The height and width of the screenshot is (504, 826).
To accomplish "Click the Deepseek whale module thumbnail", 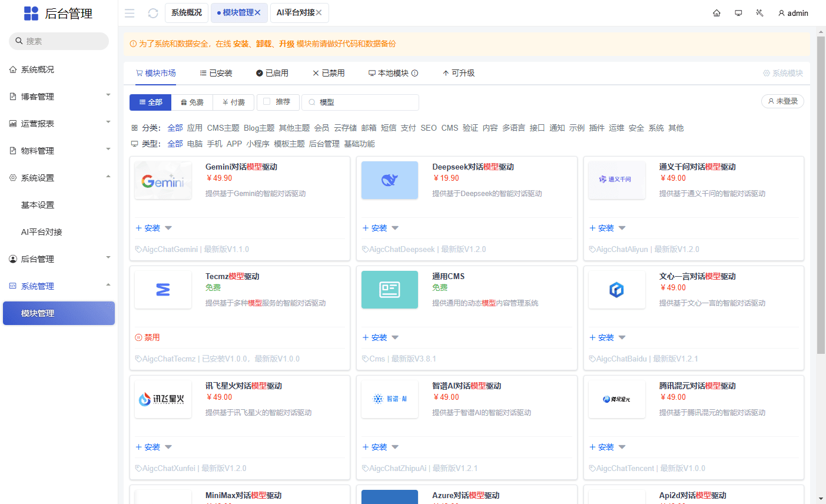I will [390, 180].
